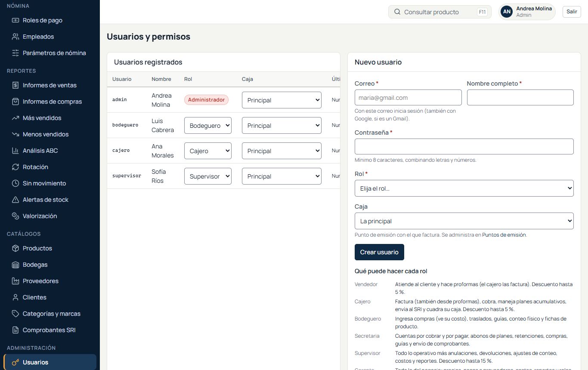
Task: Open Alertas de stock warning icon
Action: pos(15,200)
